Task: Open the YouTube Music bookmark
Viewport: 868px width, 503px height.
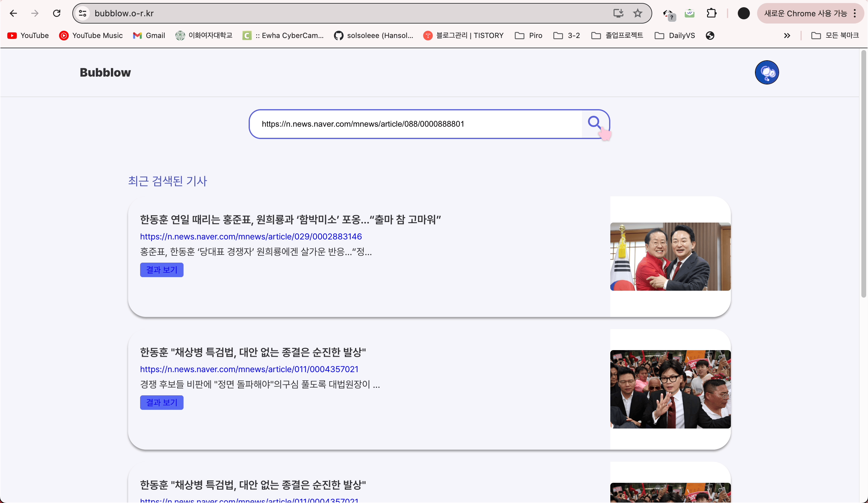Action: (91, 36)
